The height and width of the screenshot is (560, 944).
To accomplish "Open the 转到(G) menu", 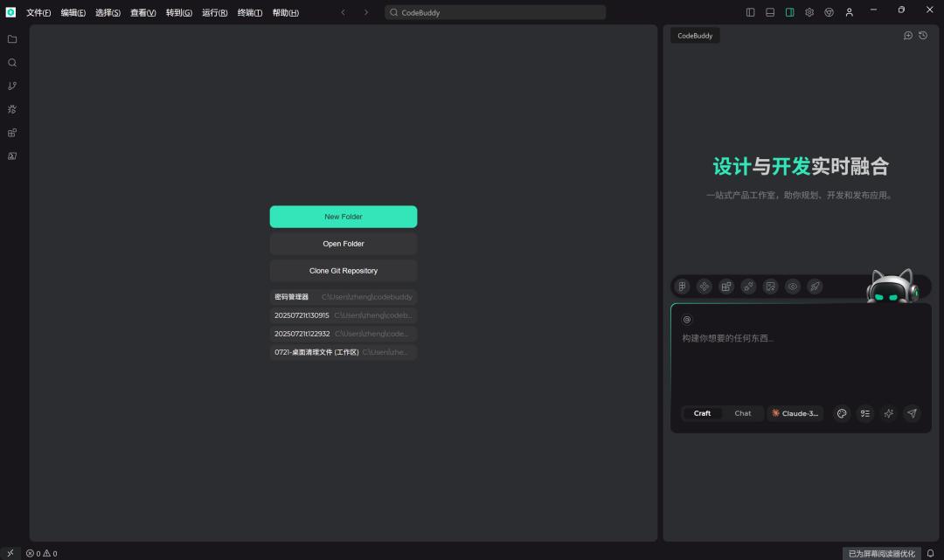I will click(179, 12).
